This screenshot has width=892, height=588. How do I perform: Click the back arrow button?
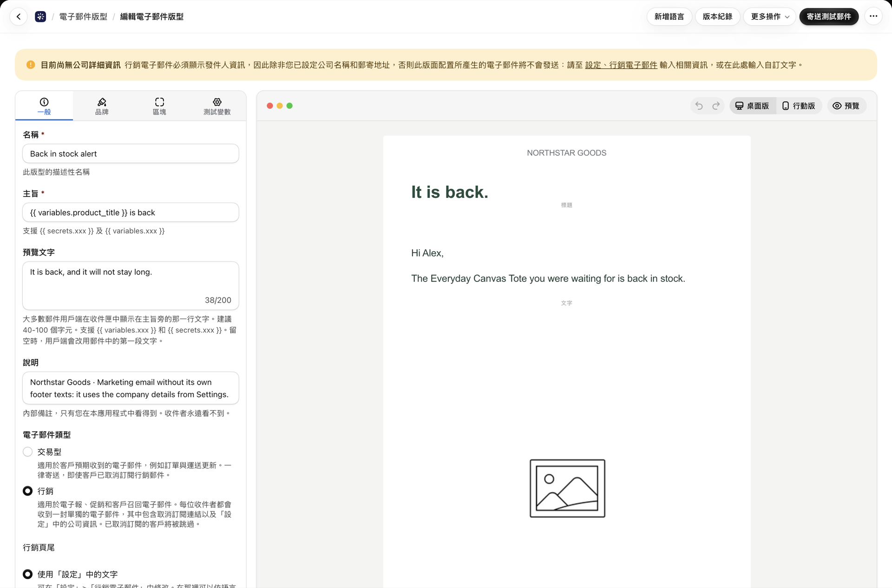coord(19,17)
